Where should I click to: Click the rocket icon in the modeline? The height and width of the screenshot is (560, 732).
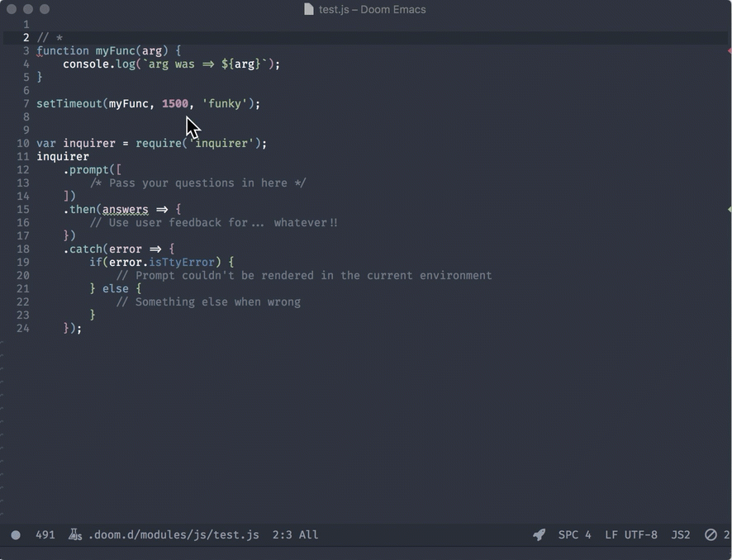[x=539, y=534]
